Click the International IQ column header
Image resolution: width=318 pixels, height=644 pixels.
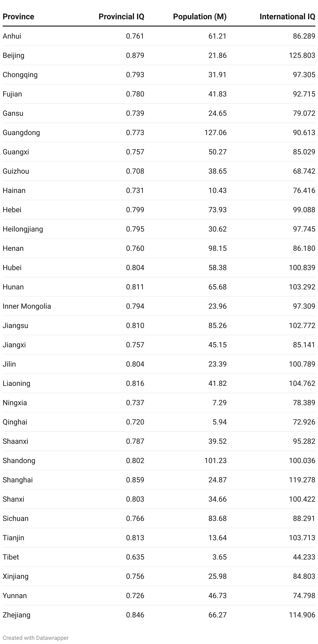click(287, 17)
